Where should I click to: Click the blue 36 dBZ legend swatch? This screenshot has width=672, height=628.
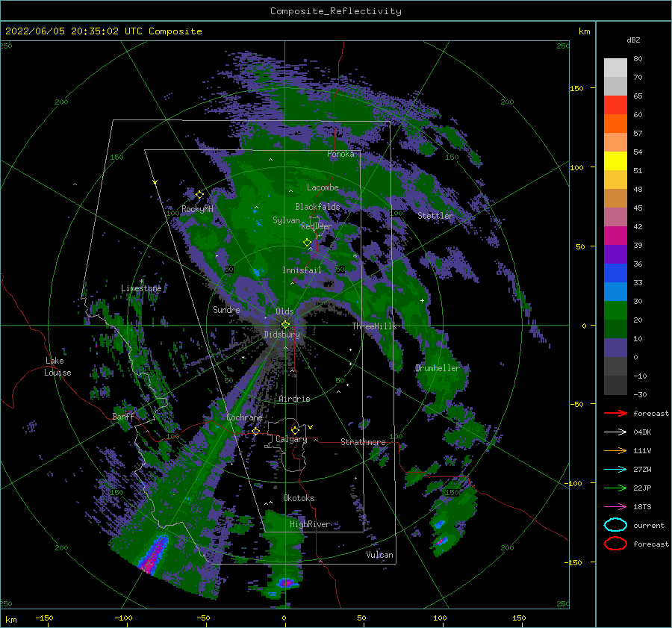615,273
